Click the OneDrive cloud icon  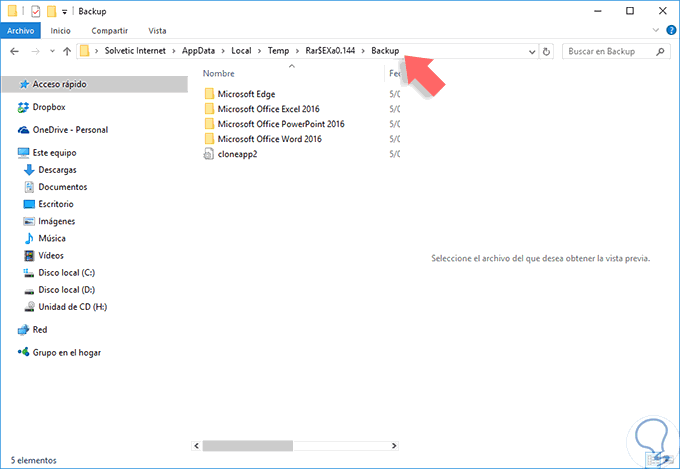tap(23, 130)
